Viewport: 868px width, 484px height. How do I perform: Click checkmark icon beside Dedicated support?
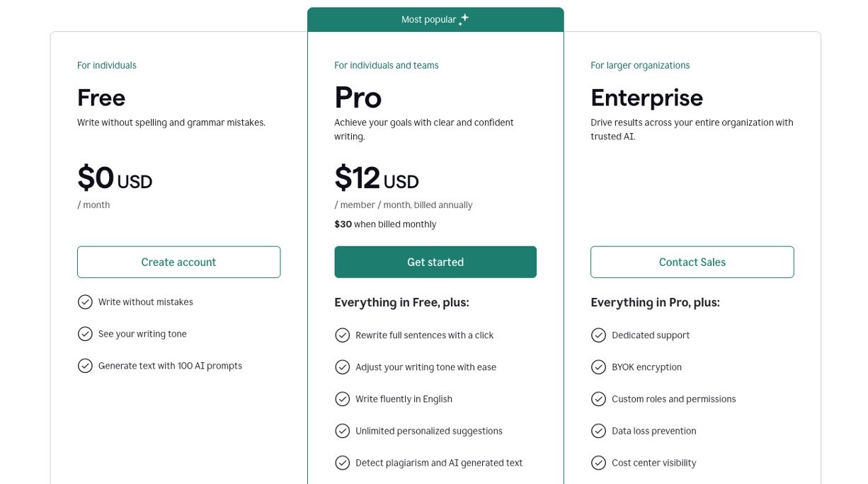(598, 335)
